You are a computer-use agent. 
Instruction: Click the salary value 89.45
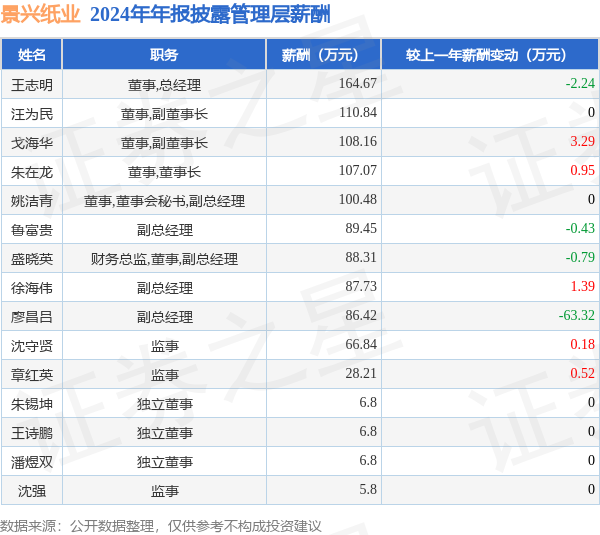(x=361, y=228)
